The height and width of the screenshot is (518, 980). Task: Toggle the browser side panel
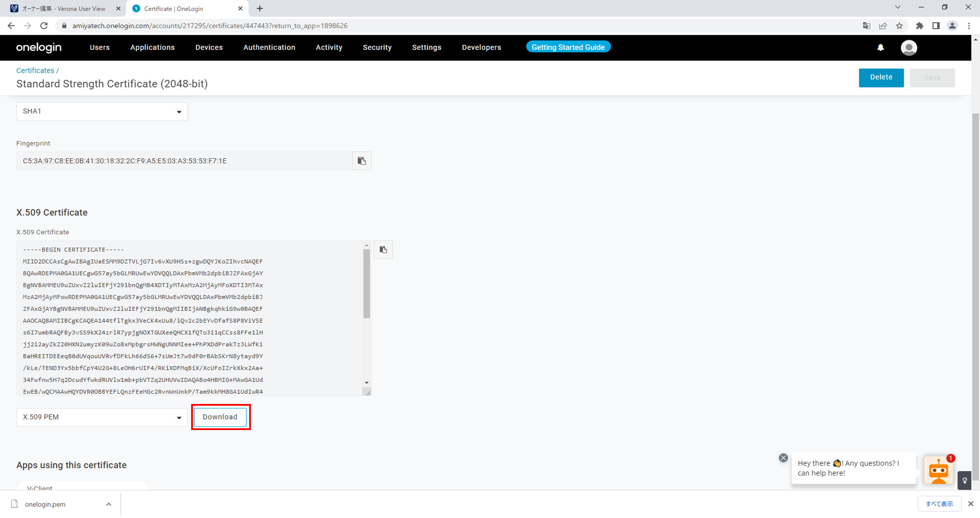click(936, 25)
